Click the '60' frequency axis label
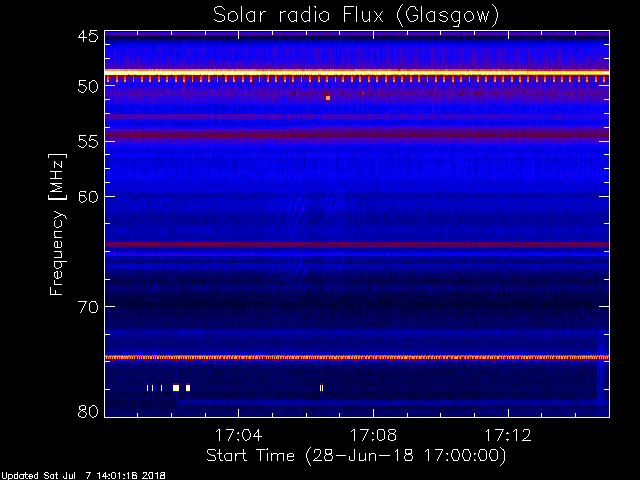 88,196
